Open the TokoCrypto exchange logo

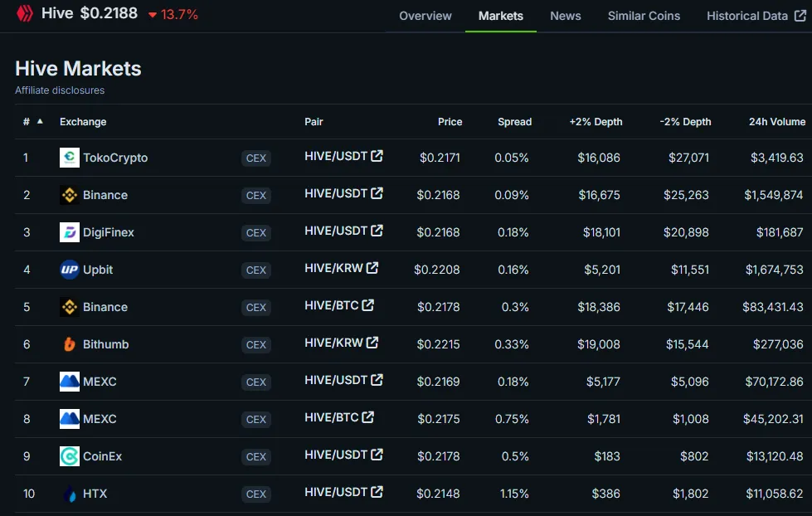tap(70, 158)
